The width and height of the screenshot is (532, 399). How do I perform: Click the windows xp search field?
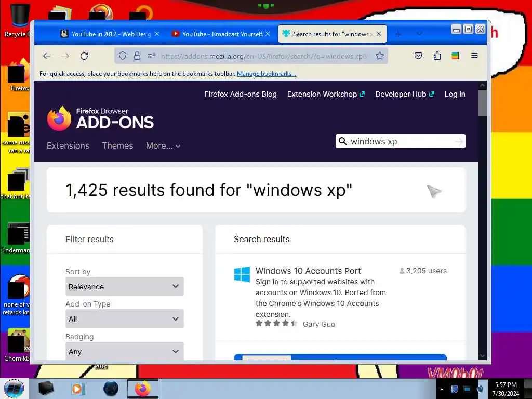[x=401, y=141]
